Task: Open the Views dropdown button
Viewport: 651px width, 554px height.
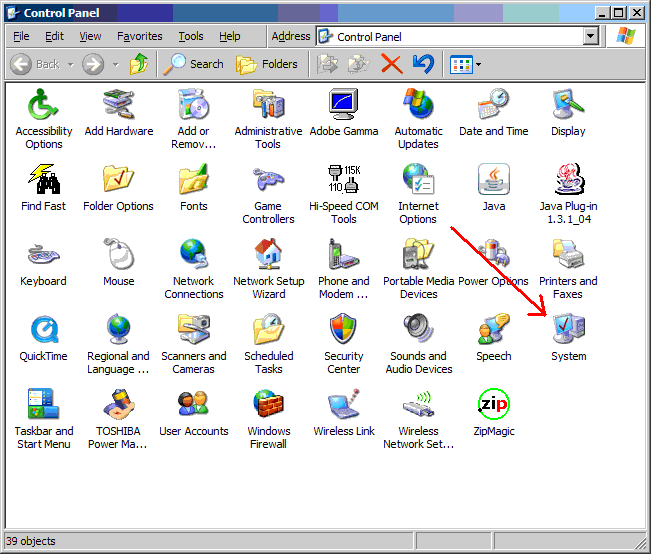Action: (x=465, y=64)
